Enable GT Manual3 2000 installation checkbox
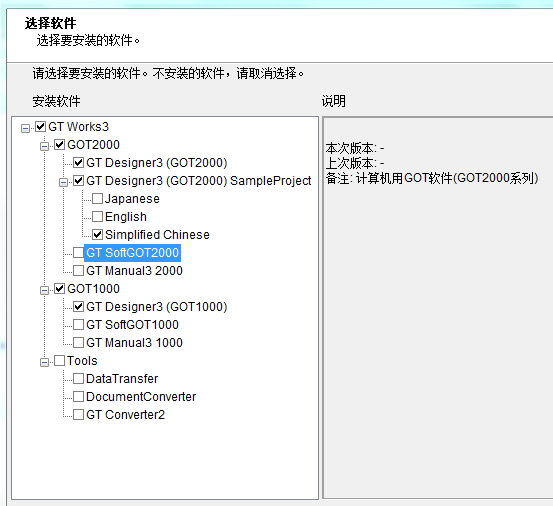 pos(78,270)
